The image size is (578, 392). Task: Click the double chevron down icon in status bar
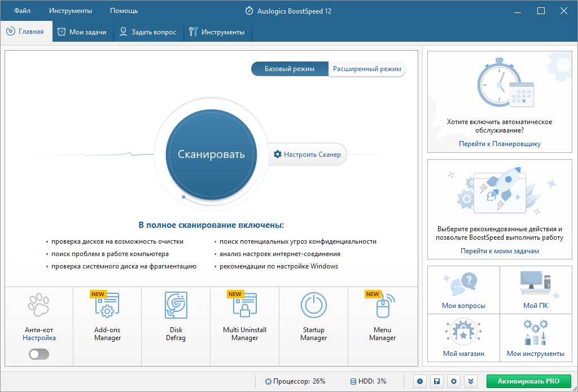point(471,381)
